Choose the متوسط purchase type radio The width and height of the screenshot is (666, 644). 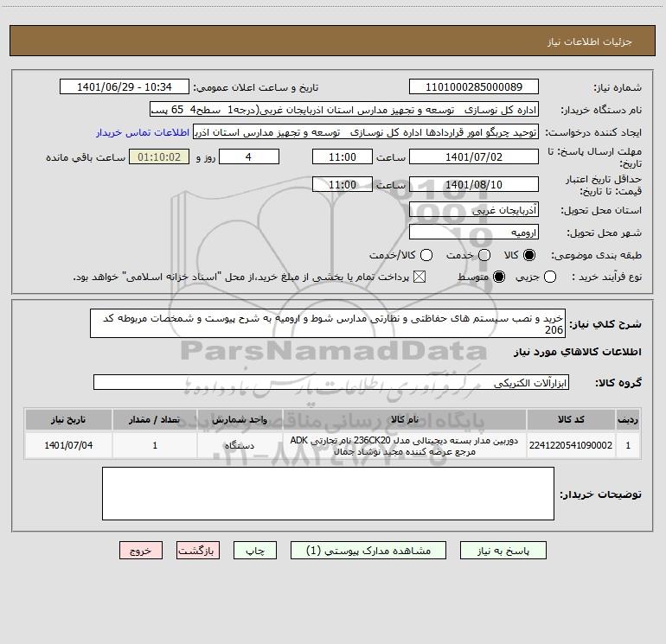[499, 277]
